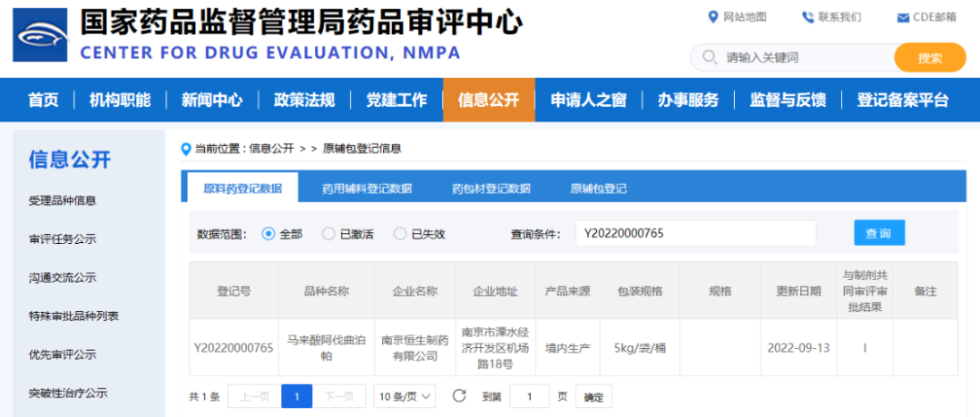Click the orange 搜索 button

point(929,58)
